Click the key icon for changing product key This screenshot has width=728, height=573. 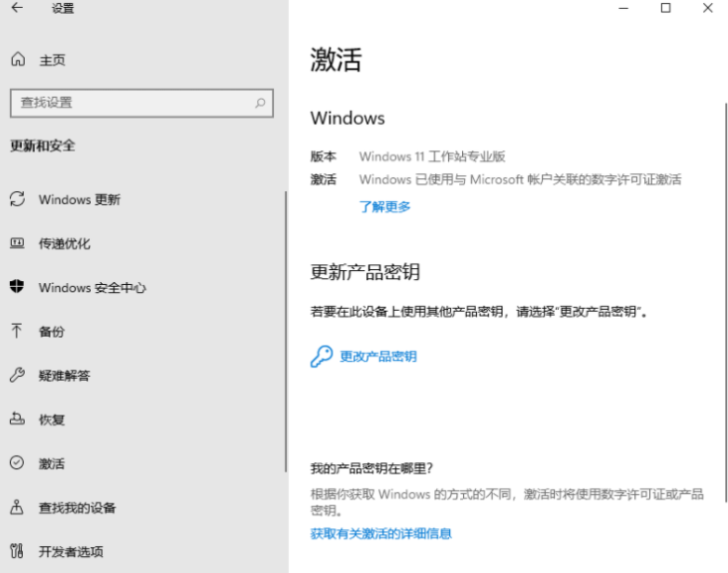click(321, 357)
